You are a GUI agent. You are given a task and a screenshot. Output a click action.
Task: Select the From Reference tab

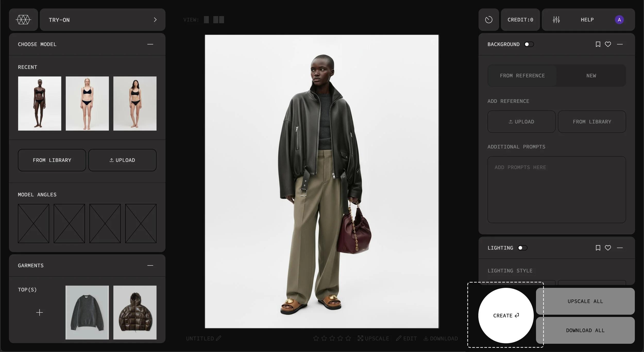[x=522, y=76]
